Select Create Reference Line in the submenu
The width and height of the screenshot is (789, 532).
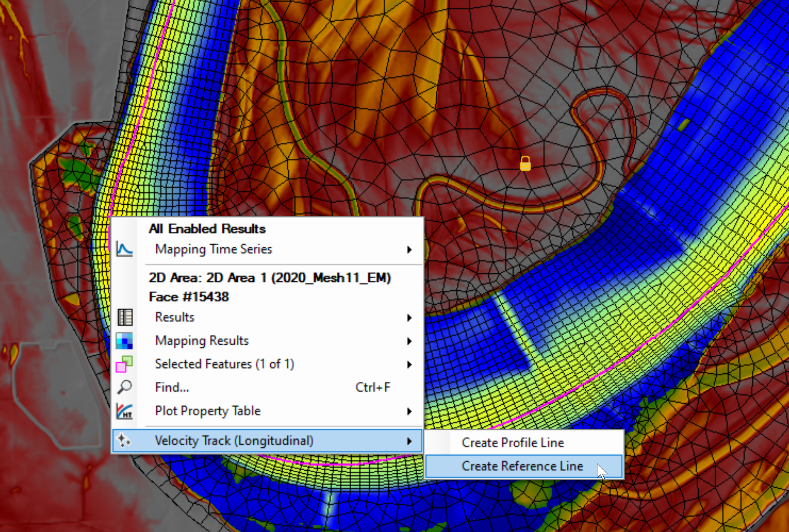pos(522,466)
